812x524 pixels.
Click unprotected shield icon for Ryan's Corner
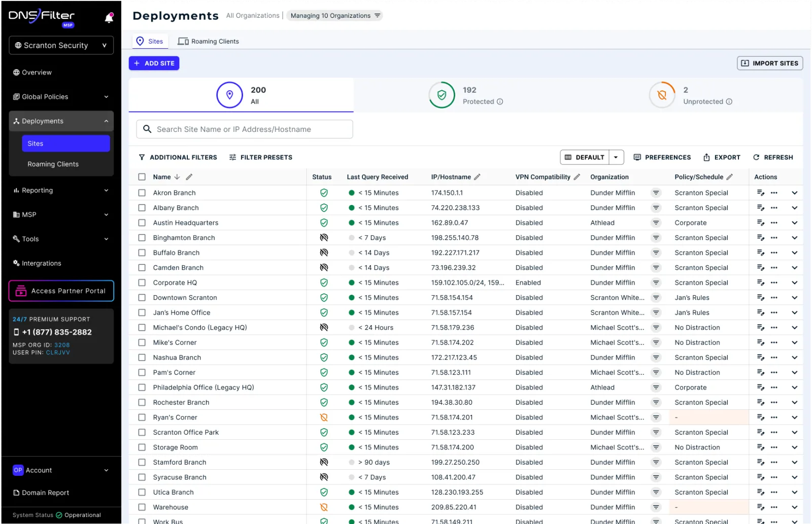324,417
